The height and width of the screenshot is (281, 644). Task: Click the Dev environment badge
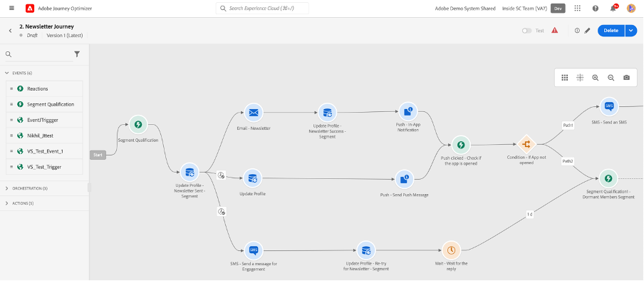click(557, 9)
